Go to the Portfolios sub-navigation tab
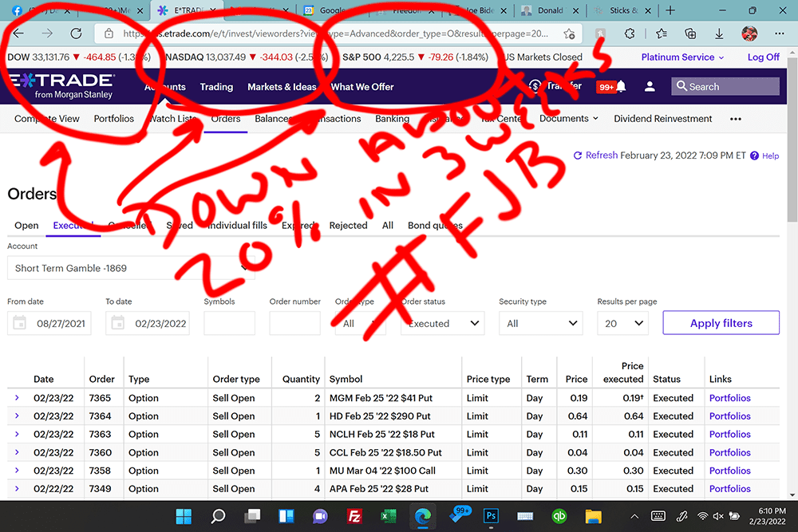This screenshot has height=532, width=798. [x=114, y=119]
